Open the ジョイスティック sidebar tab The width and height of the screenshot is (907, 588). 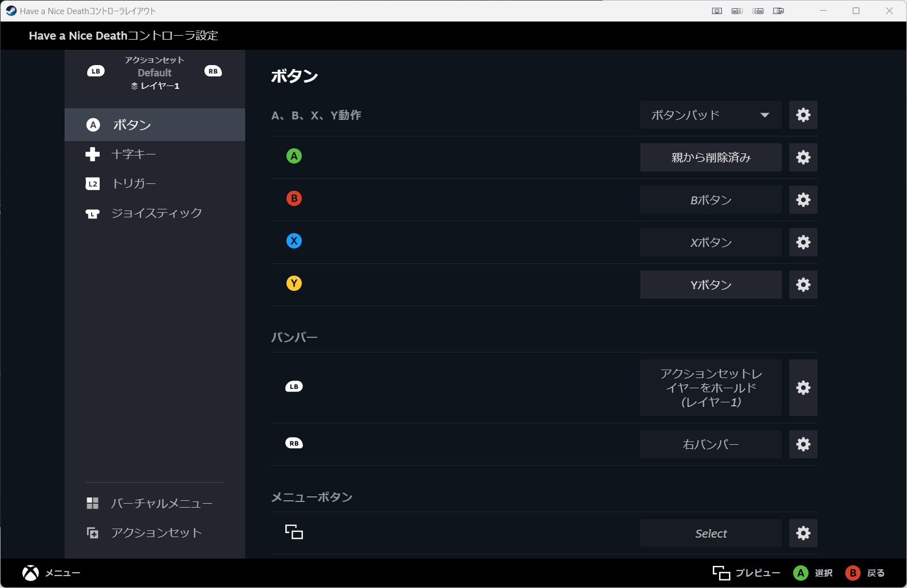coord(155,213)
